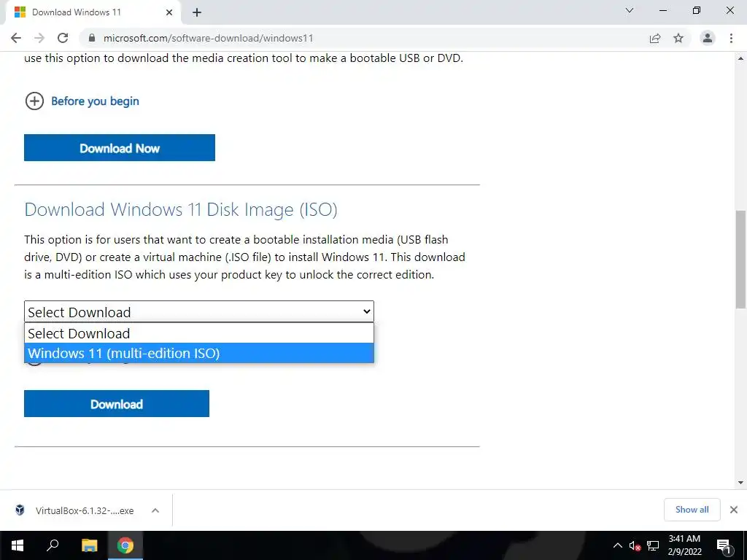Bookmark this page with the star icon
Image resolution: width=747 pixels, height=560 pixels.
[678, 38]
